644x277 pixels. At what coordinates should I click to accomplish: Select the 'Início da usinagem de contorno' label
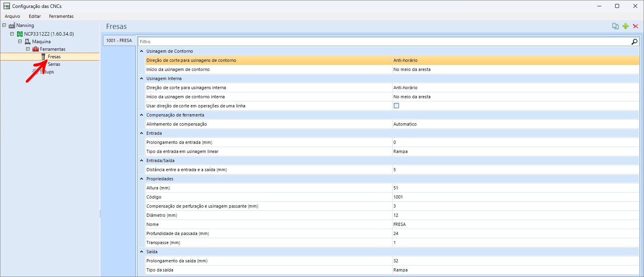[178, 69]
